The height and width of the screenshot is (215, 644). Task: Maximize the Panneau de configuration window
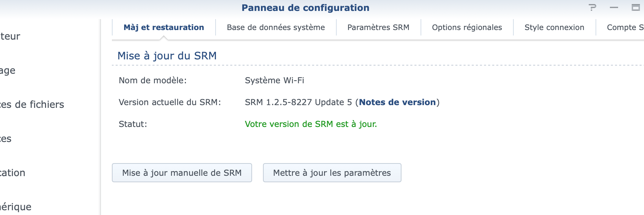pos(635,8)
